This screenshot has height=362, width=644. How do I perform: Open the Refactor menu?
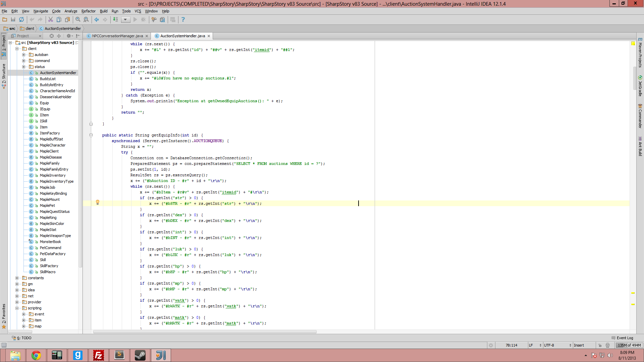click(x=88, y=11)
